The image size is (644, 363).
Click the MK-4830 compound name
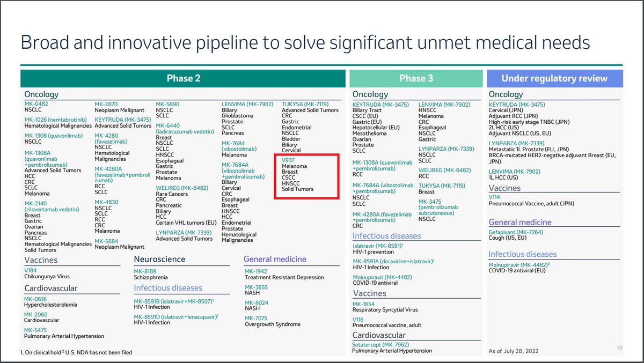pos(107,202)
